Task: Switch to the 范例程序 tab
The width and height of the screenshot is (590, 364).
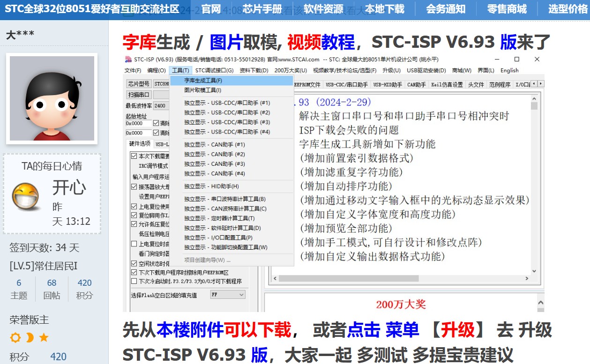Action: (x=500, y=85)
